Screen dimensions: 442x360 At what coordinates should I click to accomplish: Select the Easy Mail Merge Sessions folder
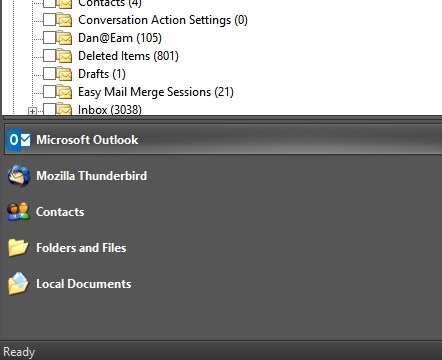(x=156, y=92)
